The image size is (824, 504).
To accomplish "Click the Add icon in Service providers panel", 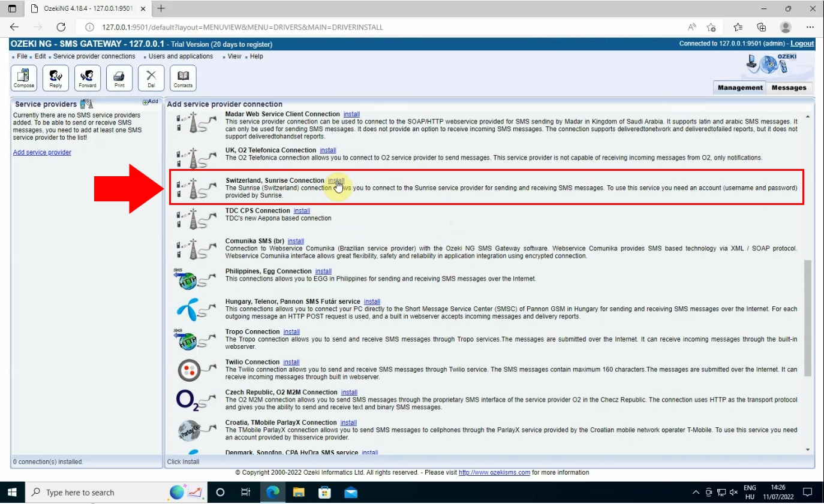I will (151, 102).
